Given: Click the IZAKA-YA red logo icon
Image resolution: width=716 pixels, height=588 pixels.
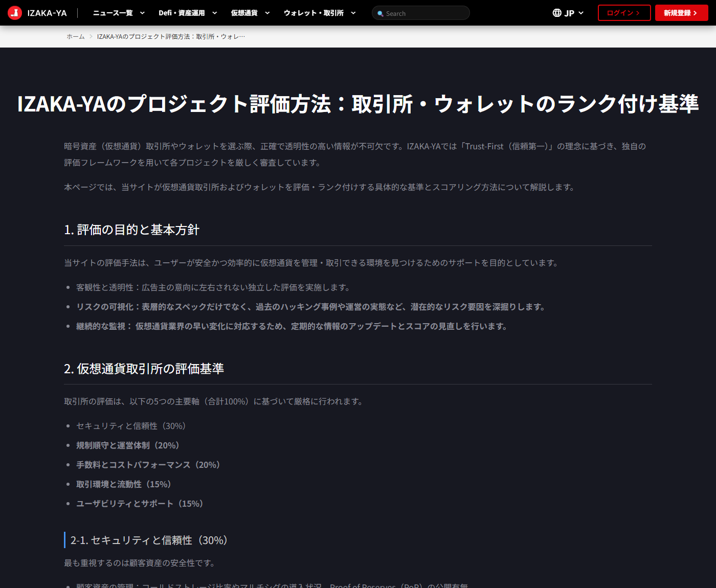Looking at the screenshot, I should pyautogui.click(x=15, y=13).
